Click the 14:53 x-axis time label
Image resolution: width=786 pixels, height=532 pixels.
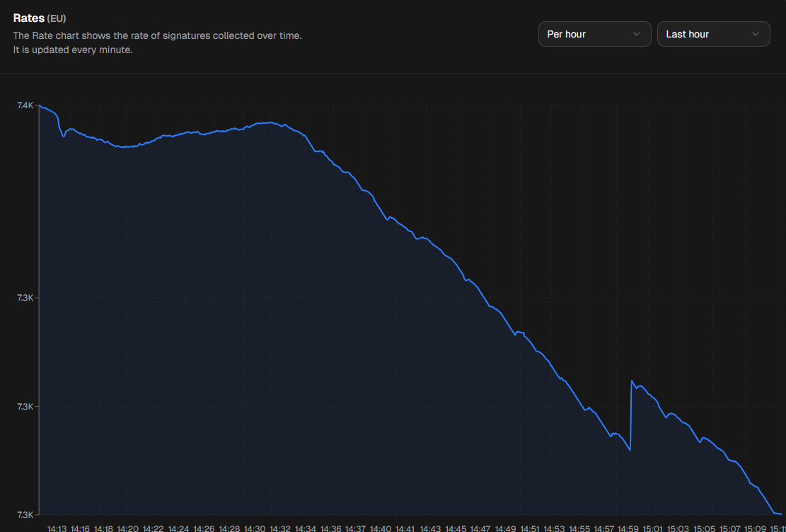[555, 528]
